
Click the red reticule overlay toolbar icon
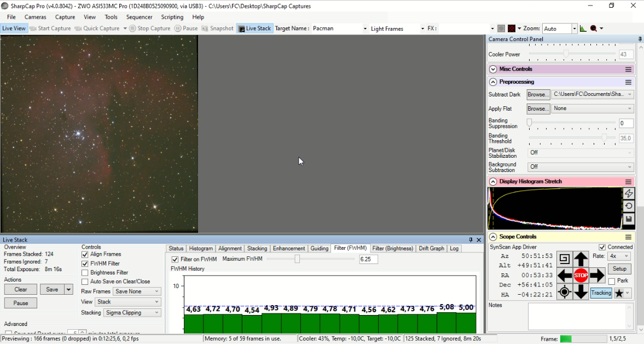click(x=512, y=28)
